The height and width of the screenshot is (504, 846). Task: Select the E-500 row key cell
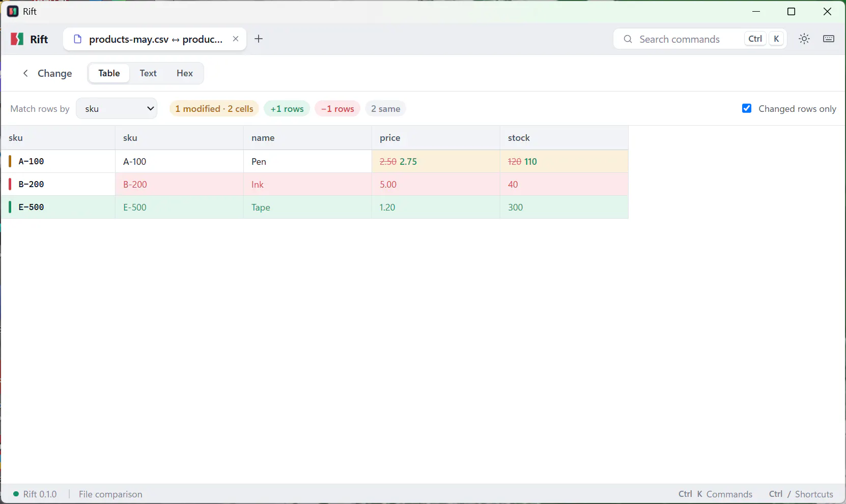(x=58, y=207)
